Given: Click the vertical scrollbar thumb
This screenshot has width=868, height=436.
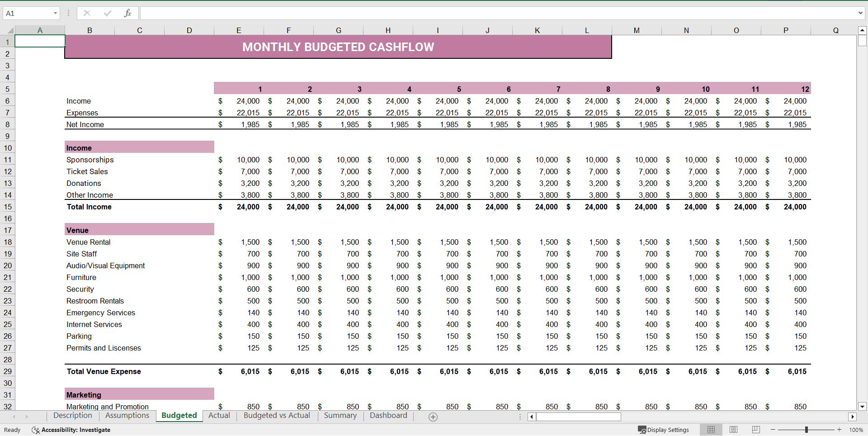Looking at the screenshot, I should pos(862,40).
